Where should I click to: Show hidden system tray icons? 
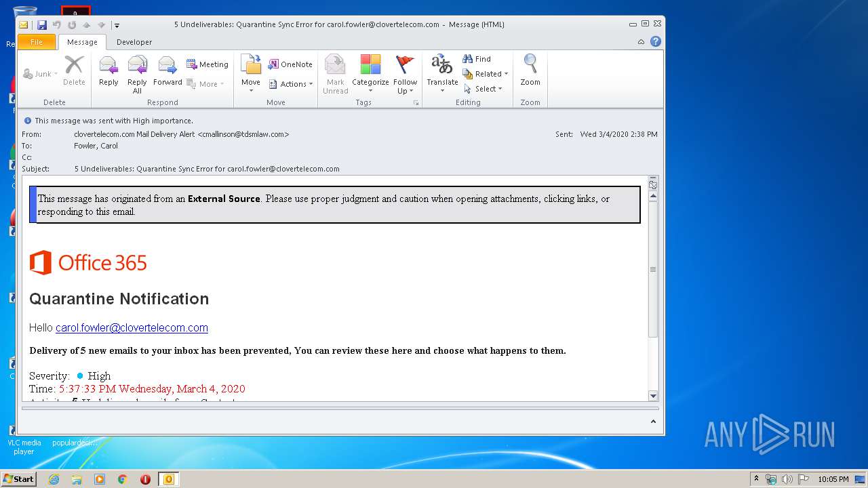757,479
